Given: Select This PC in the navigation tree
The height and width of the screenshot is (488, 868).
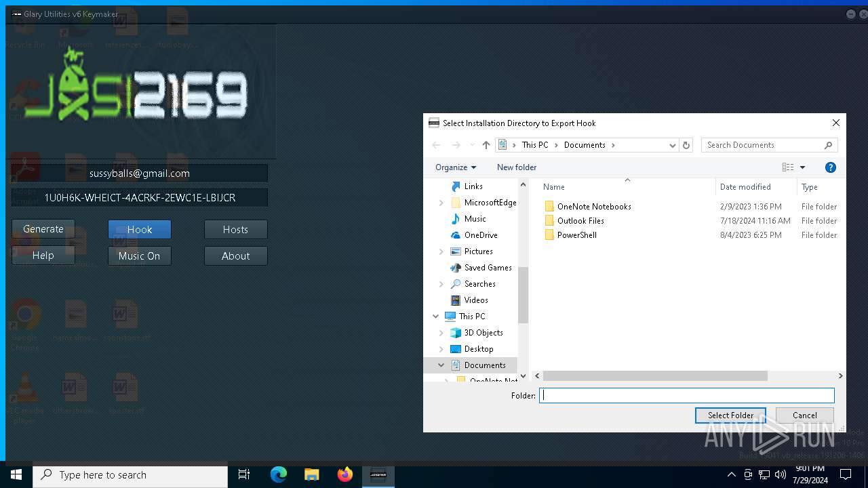Looking at the screenshot, I should coord(471,317).
